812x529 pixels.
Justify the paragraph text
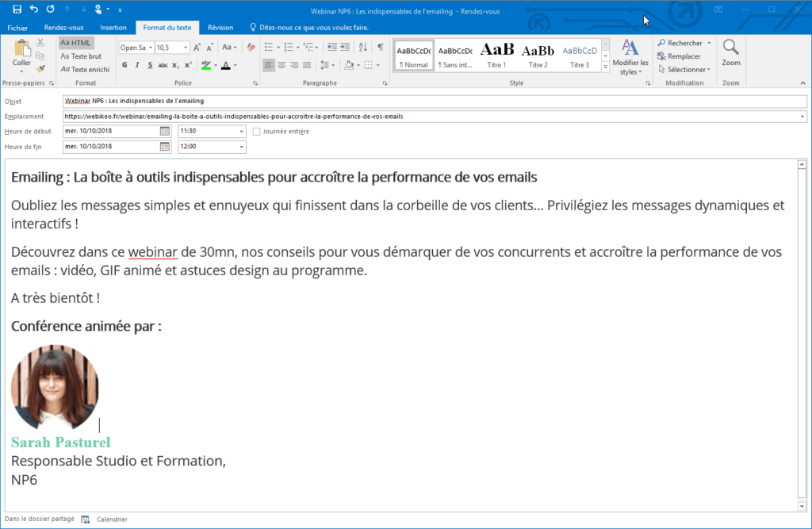307,65
